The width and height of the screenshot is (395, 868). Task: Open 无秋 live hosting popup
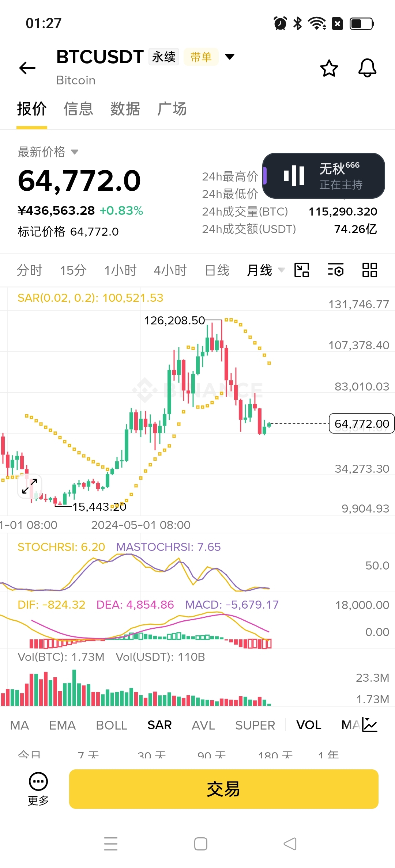pos(324,176)
